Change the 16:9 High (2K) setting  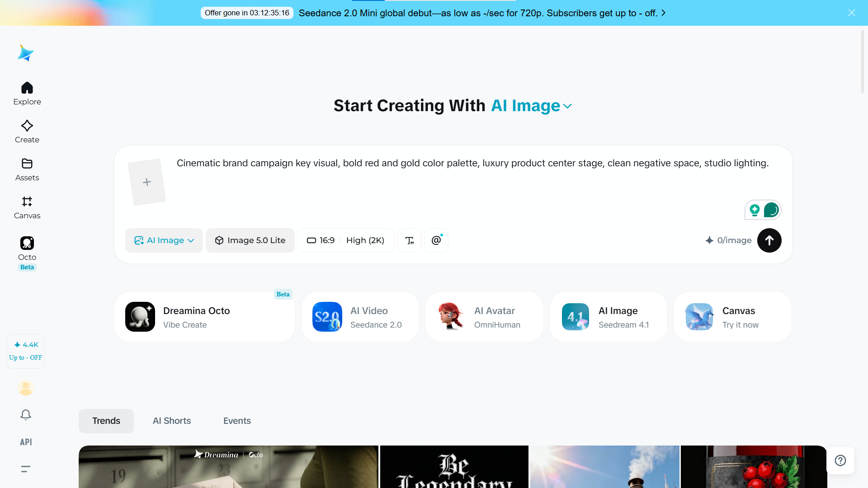click(x=346, y=240)
